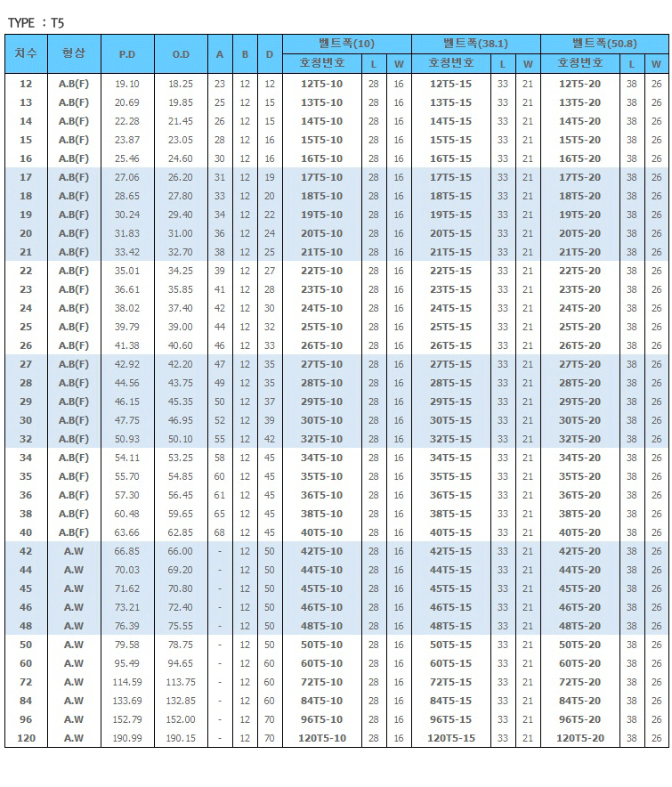The height and width of the screenshot is (787, 672).
Task: Select part number 60T5-10
Action: [321, 663]
